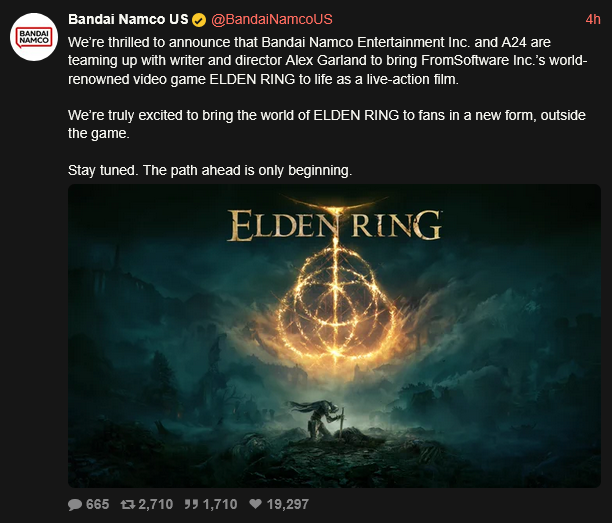This screenshot has height=523, width=612.
Task: Click the "Stay tuned" closing line
Action: pyautogui.click(x=210, y=170)
